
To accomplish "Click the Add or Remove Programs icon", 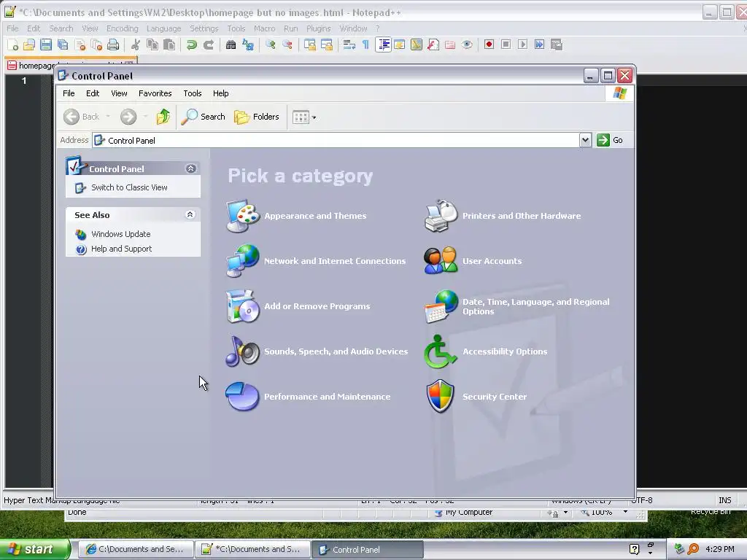I will [x=242, y=306].
